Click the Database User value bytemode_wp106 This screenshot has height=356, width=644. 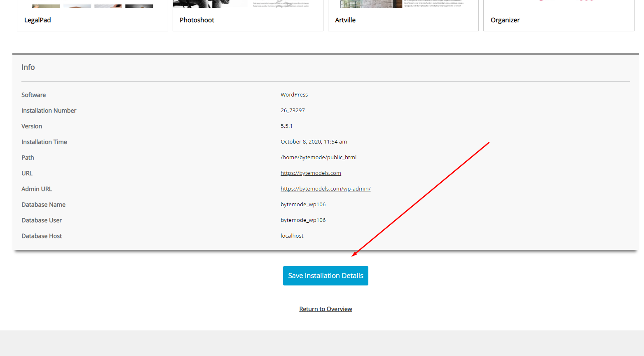303,220
